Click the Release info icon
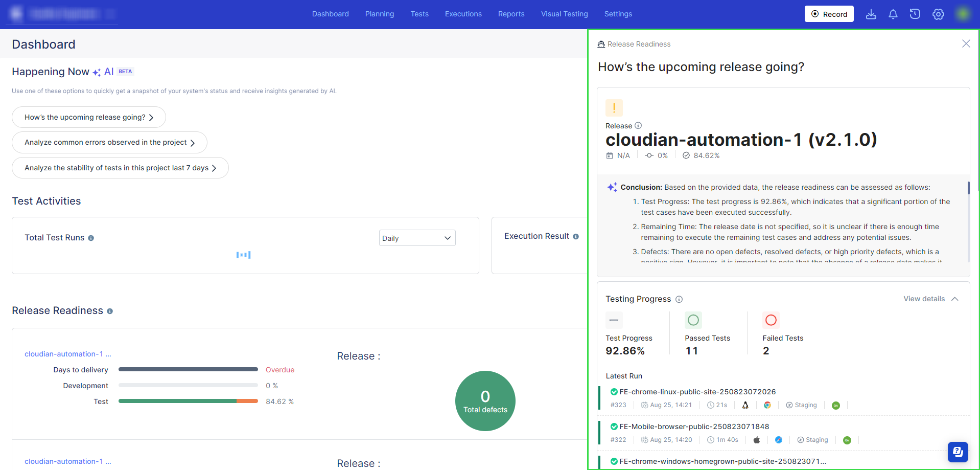The height and width of the screenshot is (470, 980). point(638,126)
